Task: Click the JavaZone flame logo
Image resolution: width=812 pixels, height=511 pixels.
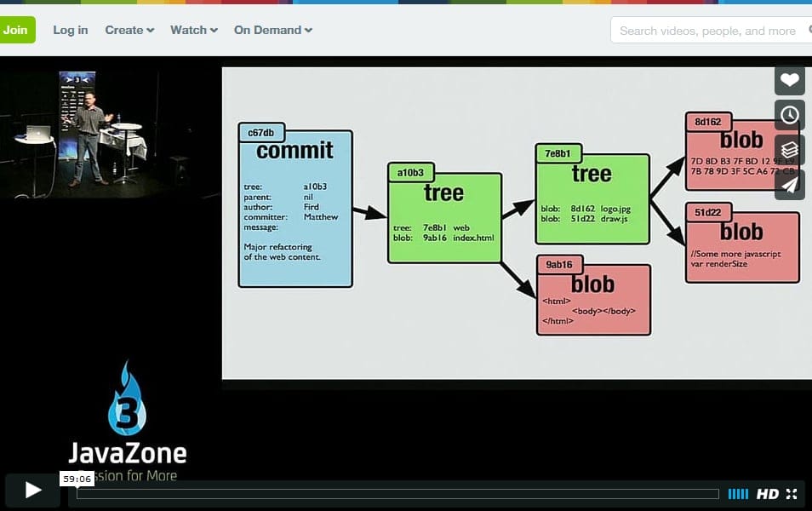Action: (127, 409)
